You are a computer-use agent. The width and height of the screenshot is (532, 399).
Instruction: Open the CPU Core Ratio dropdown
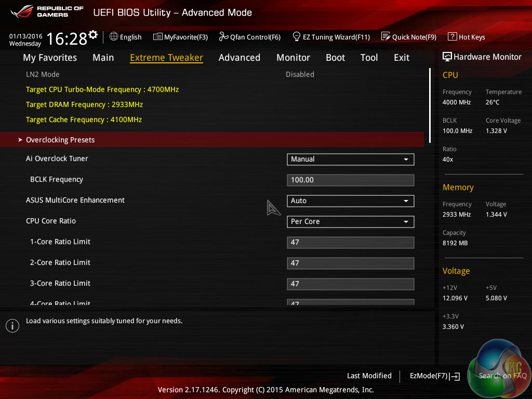coord(351,221)
